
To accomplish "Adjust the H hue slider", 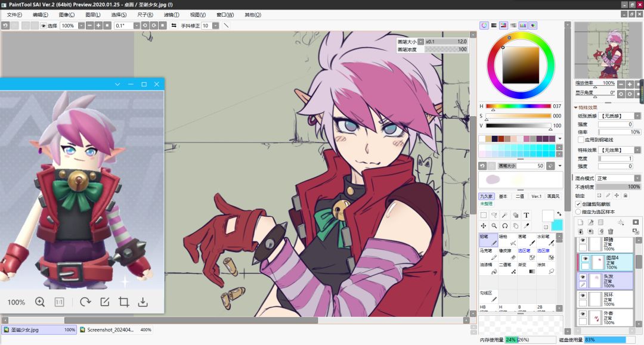I will [x=518, y=106].
